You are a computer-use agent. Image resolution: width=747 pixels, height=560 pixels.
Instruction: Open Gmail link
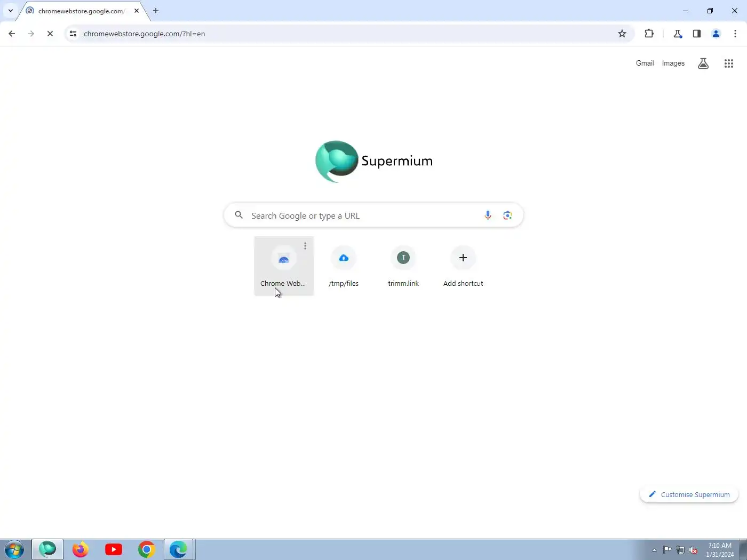tap(645, 63)
